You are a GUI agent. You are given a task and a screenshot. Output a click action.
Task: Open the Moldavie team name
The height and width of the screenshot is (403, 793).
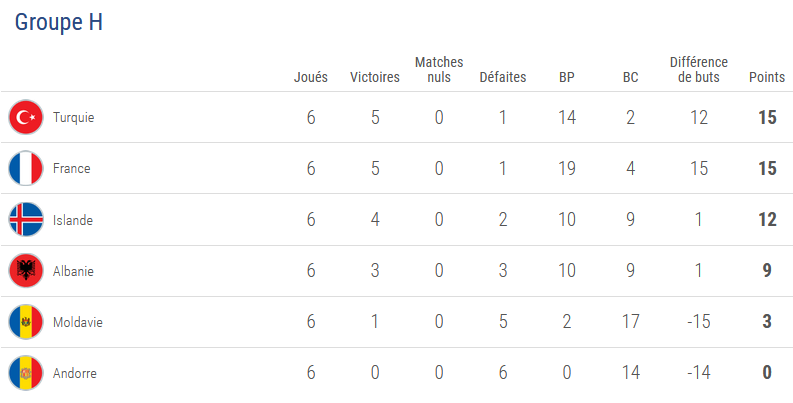[x=77, y=322]
